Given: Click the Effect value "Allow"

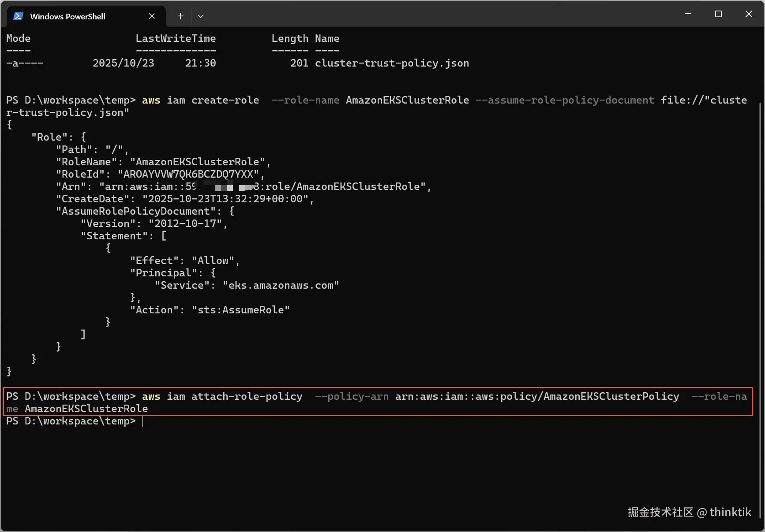Looking at the screenshot, I should (x=213, y=260).
